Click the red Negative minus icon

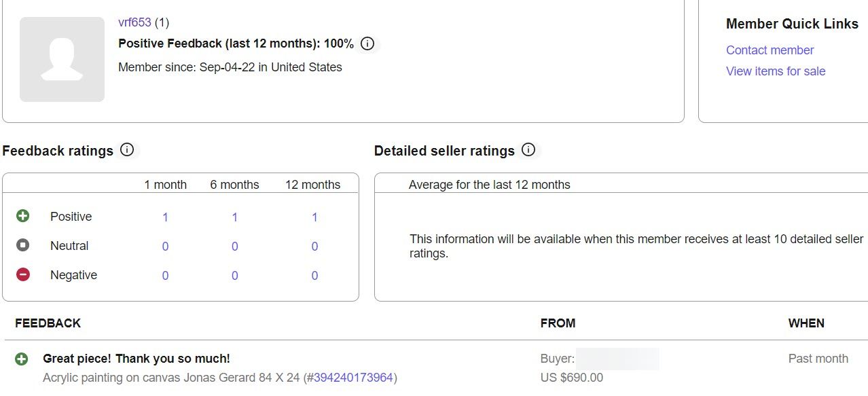(x=23, y=274)
